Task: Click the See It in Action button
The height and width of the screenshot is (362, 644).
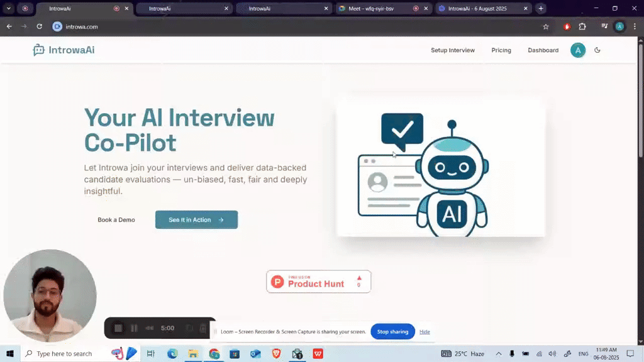Action: [196, 219]
